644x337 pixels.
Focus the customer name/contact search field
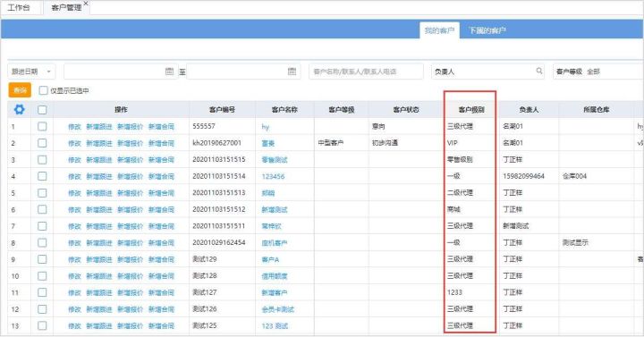[366, 72]
